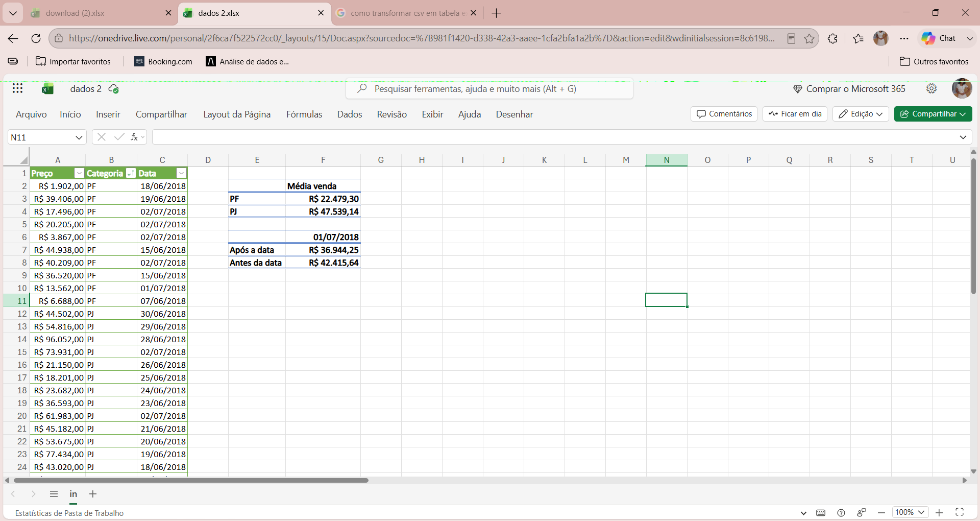Image resolution: width=980 pixels, height=521 pixels.
Task: Add a new sheet with plus icon
Action: [x=93, y=494]
